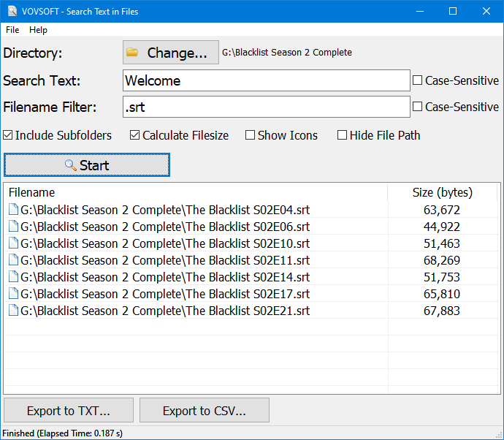Select the S02E14.srt result filename
The width and height of the screenshot is (504, 440).
(x=165, y=277)
